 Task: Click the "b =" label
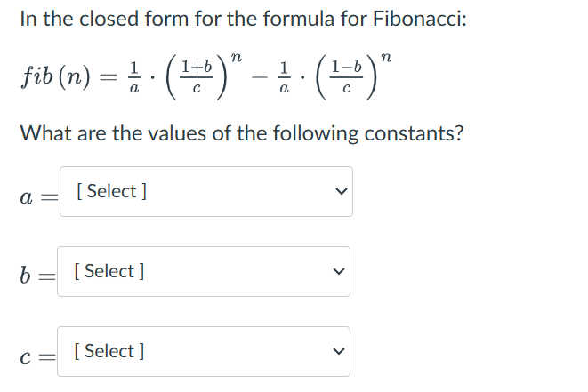[36, 272]
